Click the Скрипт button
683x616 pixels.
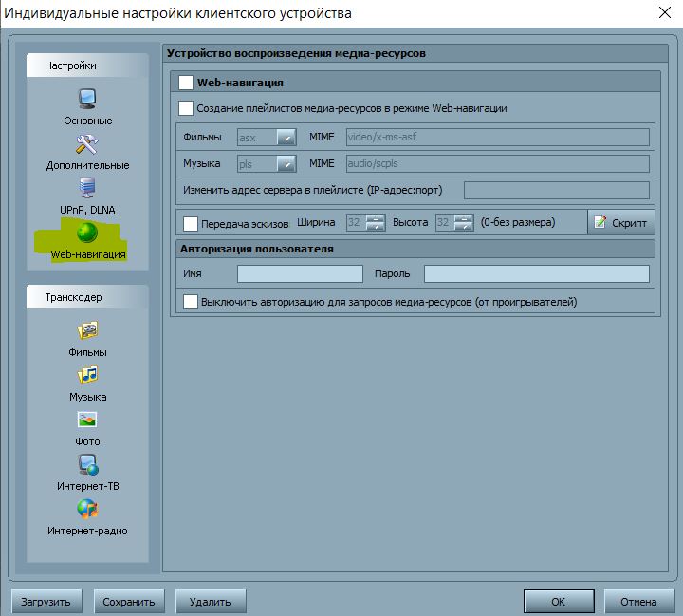[x=620, y=223]
